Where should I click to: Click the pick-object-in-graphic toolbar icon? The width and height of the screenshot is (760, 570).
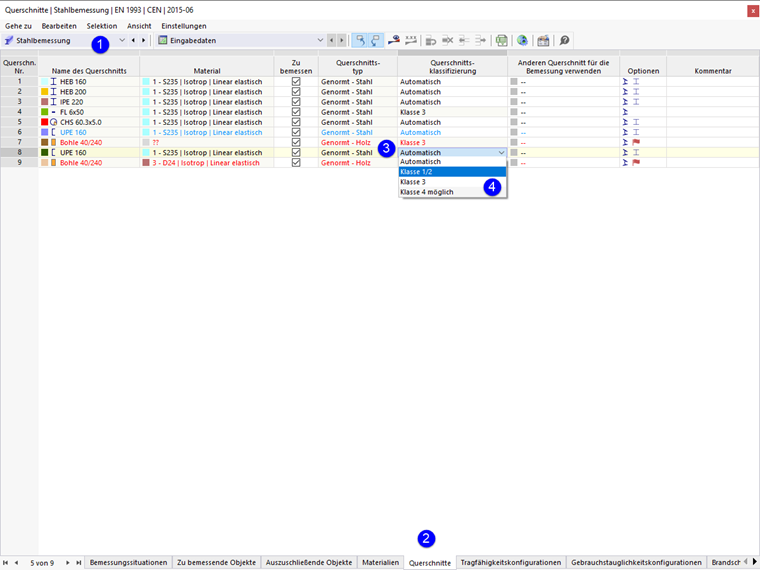[x=394, y=40]
